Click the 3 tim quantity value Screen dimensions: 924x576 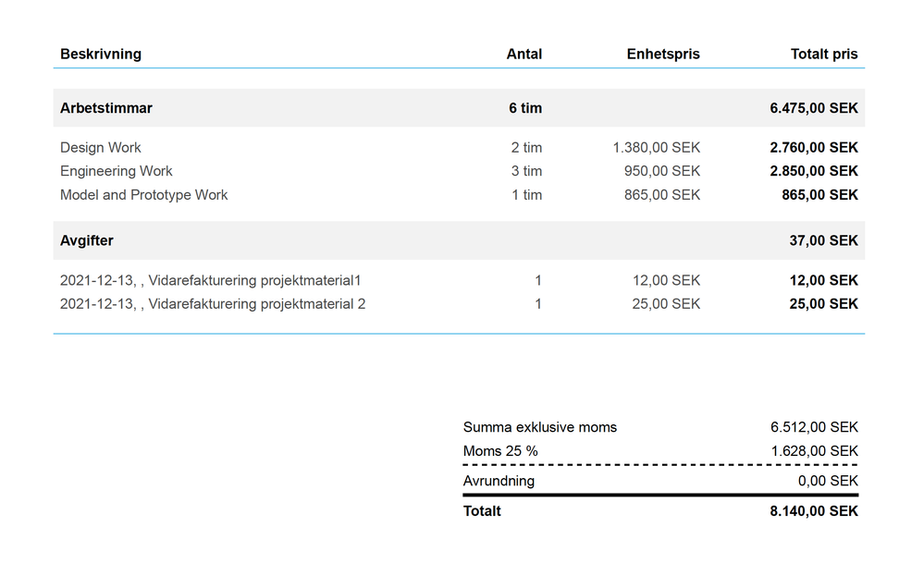(526, 171)
